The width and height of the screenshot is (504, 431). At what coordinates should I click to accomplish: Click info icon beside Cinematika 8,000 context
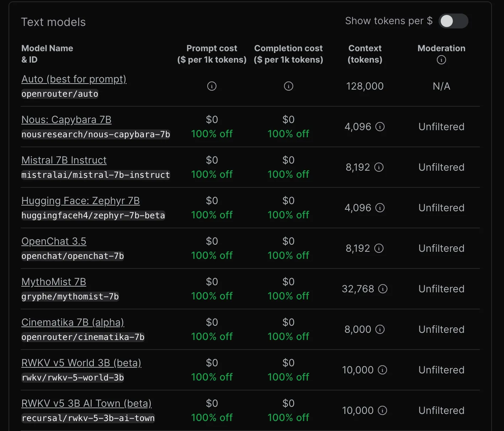pyautogui.click(x=380, y=329)
